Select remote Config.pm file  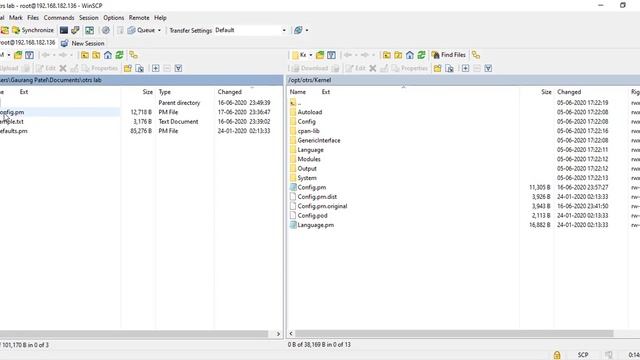pos(312,187)
